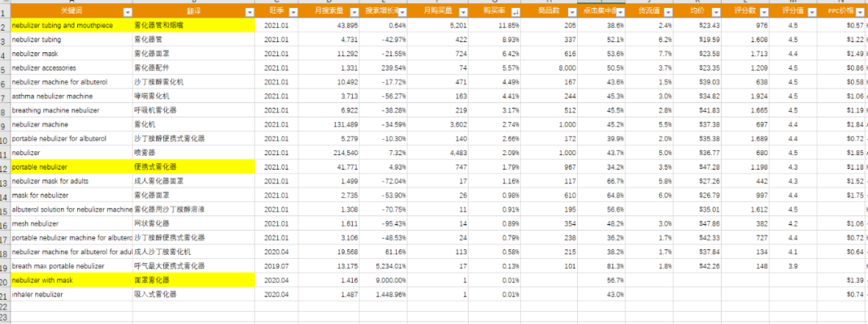
Task: Select monthly purchases cell 5,201
Action: click(x=438, y=26)
